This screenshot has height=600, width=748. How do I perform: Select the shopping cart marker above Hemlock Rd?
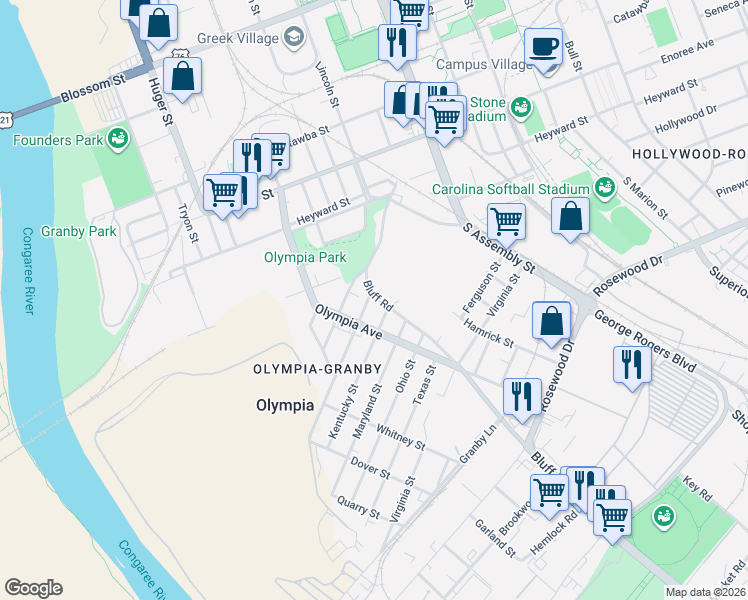pos(612,518)
